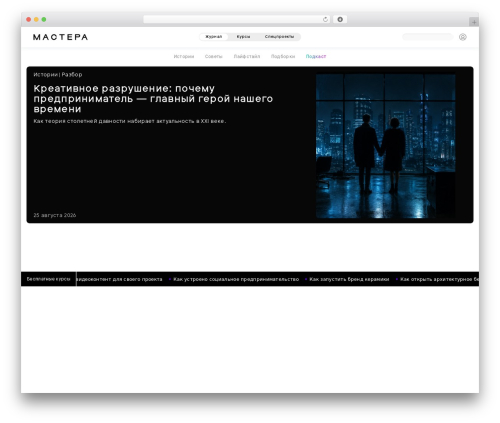
Task: Open the Советы section
Action: (x=213, y=56)
